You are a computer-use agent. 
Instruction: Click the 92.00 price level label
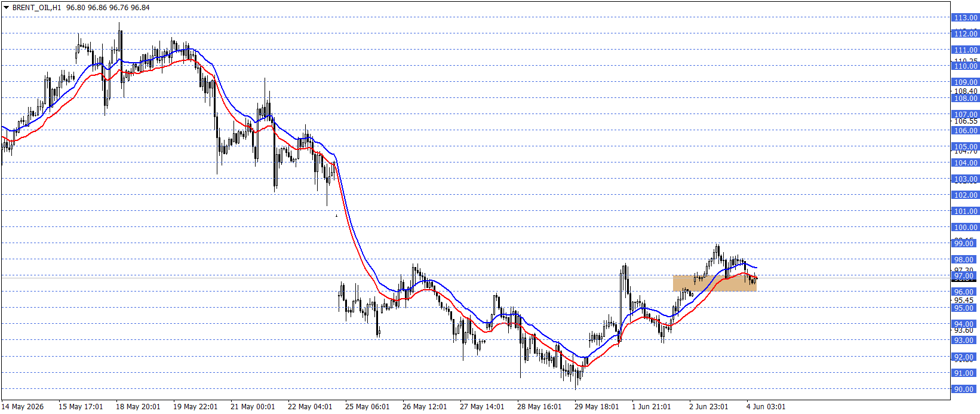point(965,357)
